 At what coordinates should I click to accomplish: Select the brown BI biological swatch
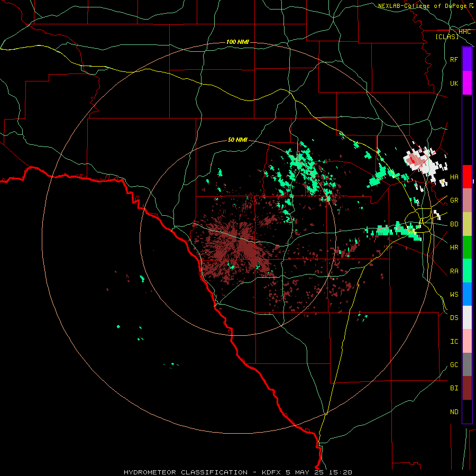click(467, 388)
